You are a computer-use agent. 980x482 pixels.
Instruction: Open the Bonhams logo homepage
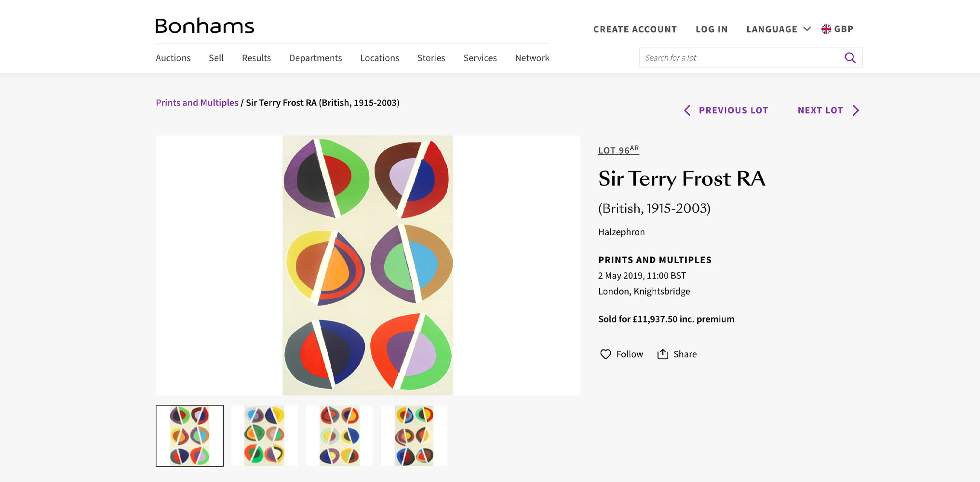pos(204,26)
